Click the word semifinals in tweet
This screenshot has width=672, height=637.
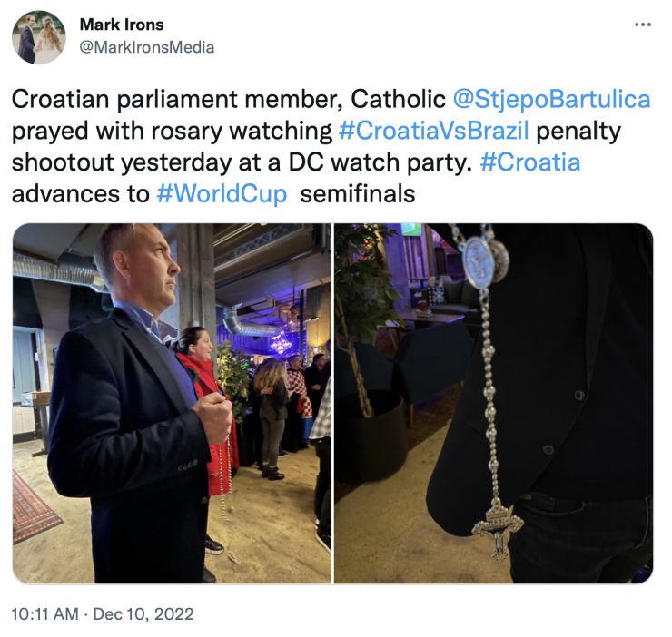point(358,194)
